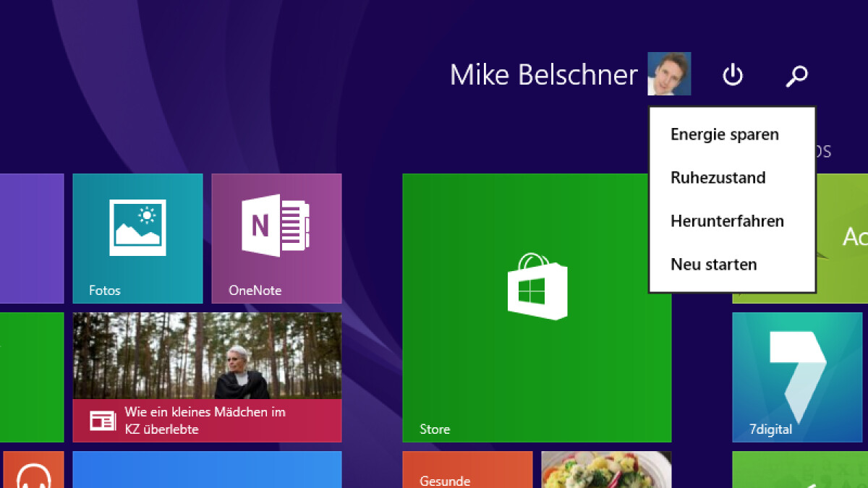The image size is (868, 488).
Task: Click Energie sparen in the menu
Action: [724, 134]
